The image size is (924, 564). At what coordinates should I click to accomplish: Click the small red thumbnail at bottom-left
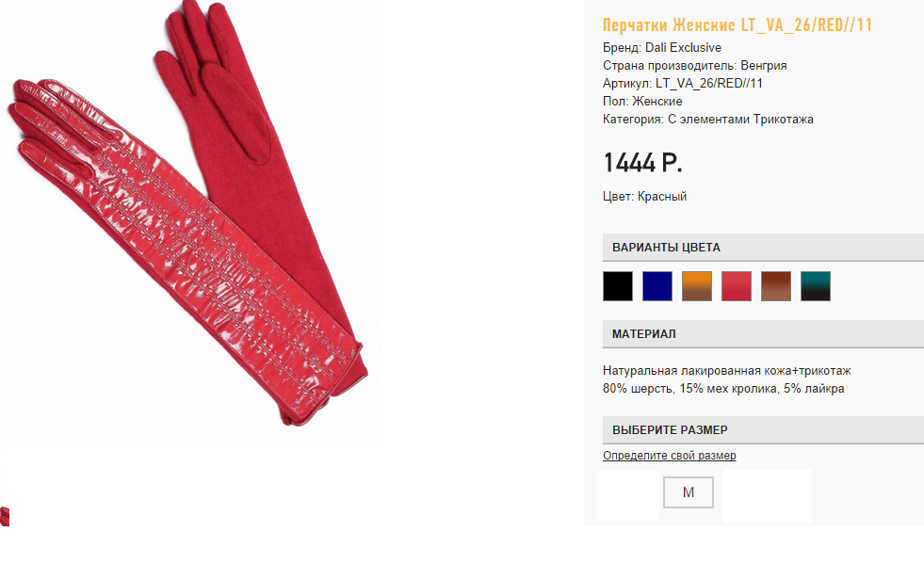tap(5, 516)
